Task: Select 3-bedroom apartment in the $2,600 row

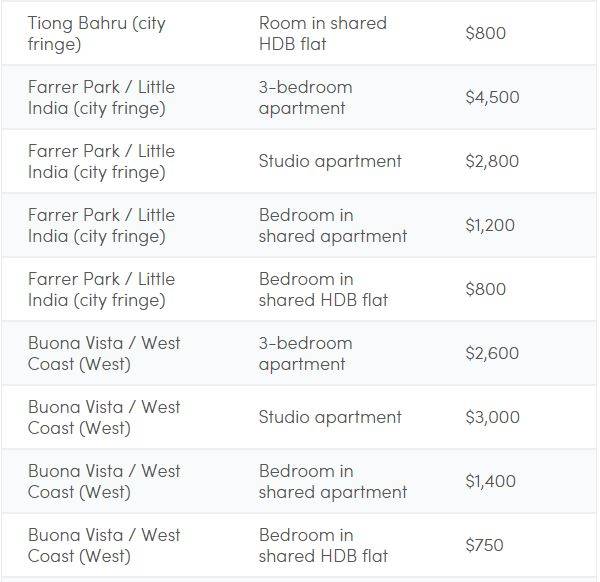Action: pos(305,353)
